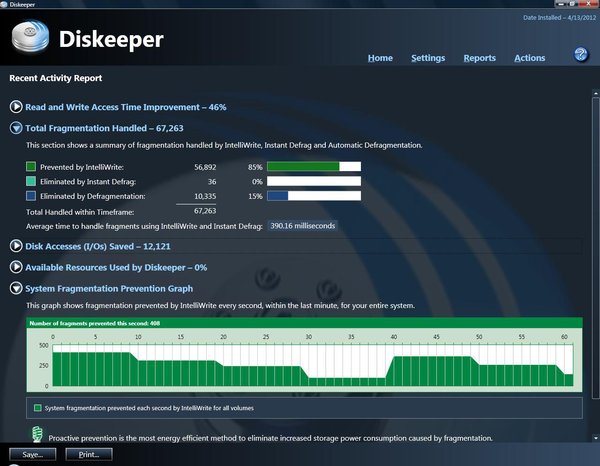Collapse the System Fragmentation Prevention Graph section
This screenshot has width=600, height=466.
(16, 289)
